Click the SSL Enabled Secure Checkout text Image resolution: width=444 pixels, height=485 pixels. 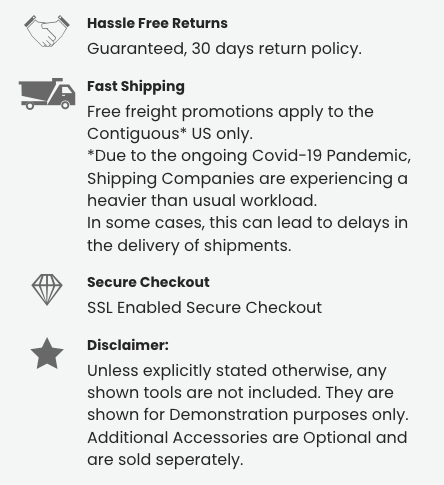(x=205, y=308)
